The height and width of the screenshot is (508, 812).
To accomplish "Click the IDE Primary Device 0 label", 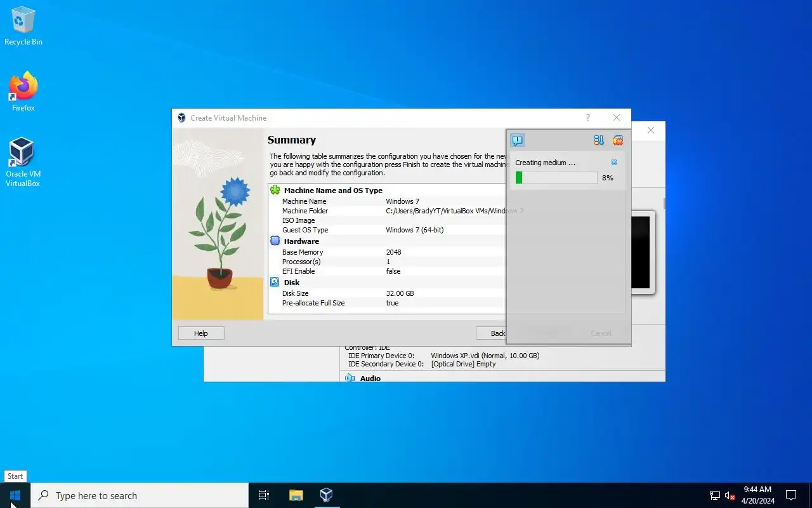I will (381, 356).
